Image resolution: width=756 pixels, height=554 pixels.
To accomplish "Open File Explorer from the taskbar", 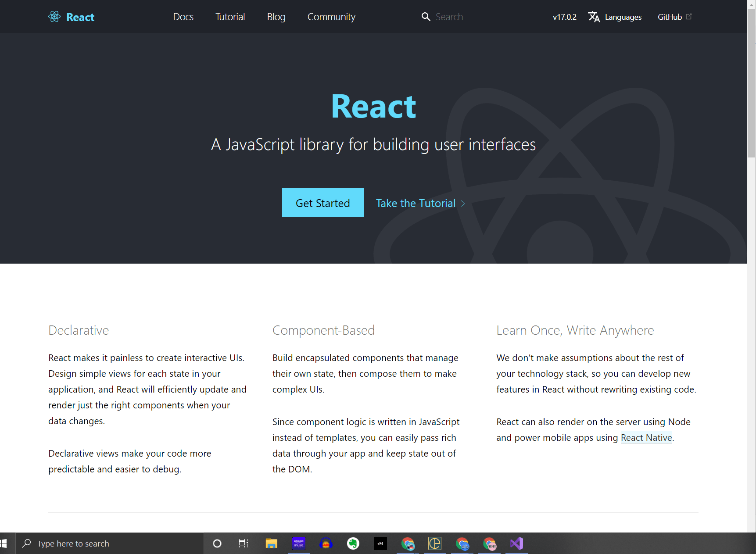I will click(x=272, y=543).
